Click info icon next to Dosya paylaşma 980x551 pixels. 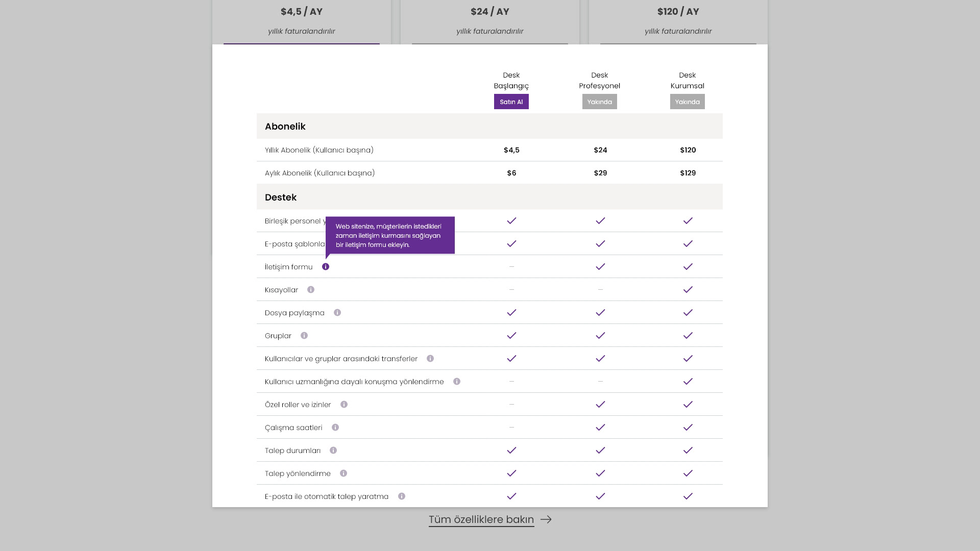click(337, 313)
